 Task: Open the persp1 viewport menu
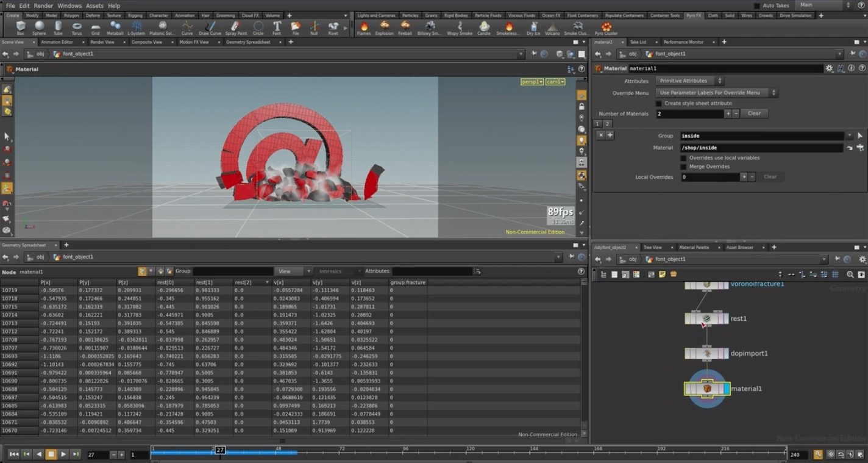532,82
